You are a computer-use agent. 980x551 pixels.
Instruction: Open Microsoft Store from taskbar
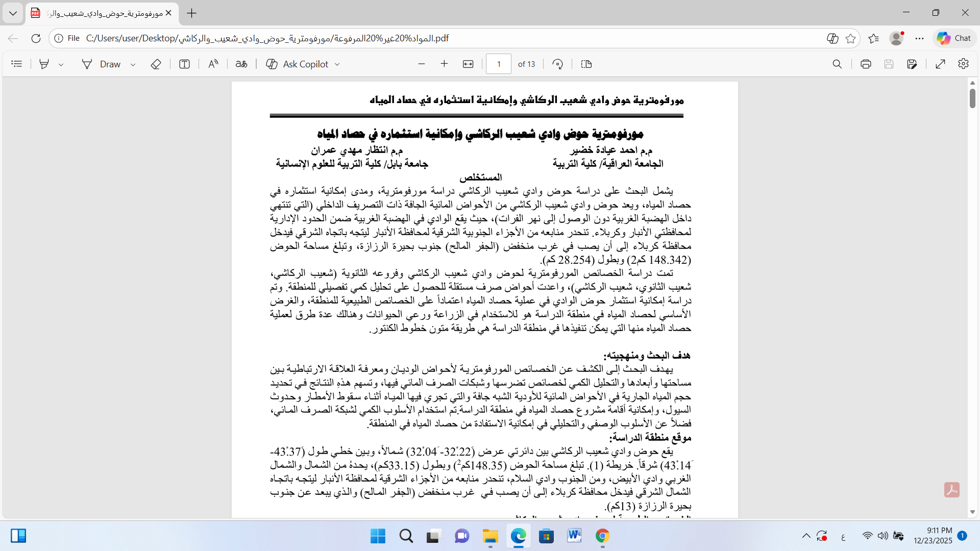(547, 536)
